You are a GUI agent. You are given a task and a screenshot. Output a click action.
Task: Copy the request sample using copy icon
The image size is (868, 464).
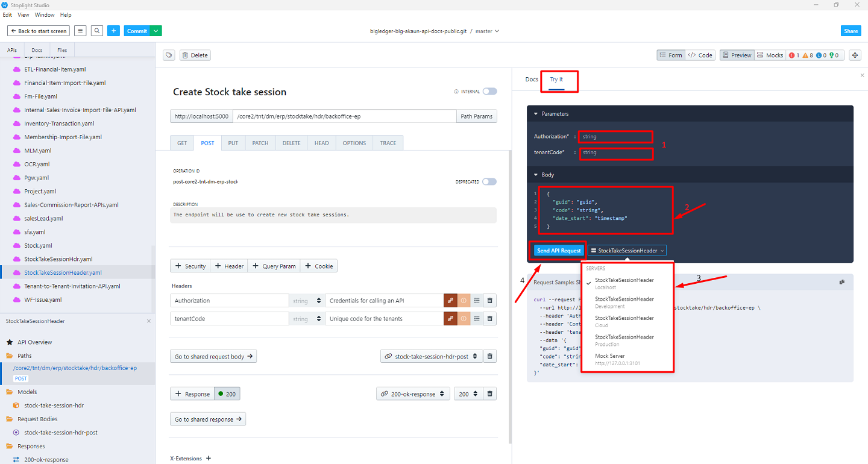coord(841,282)
